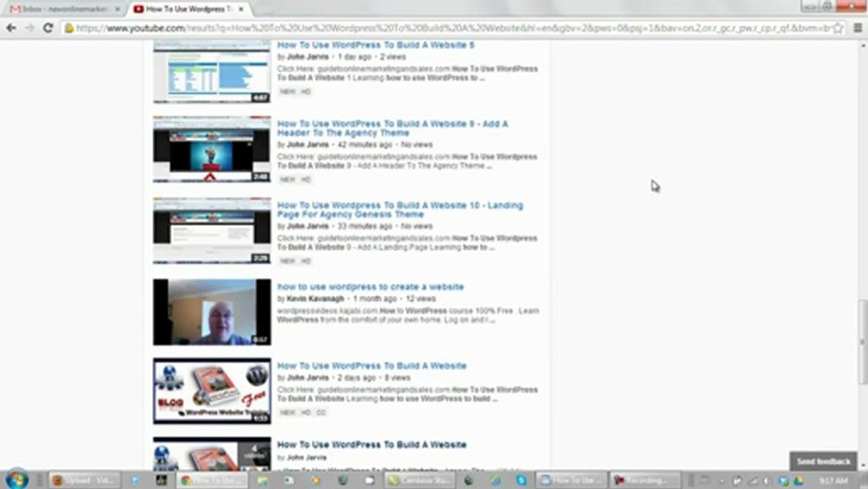This screenshot has height=489, width=868.
Task: Click the page vertical scrollbar thumb
Action: [x=863, y=342]
